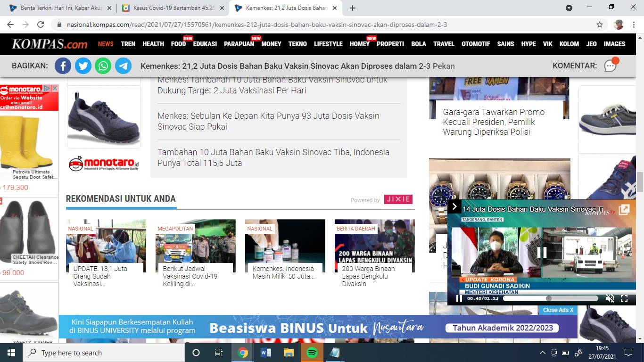Open video in pop-out window

pos(624,210)
